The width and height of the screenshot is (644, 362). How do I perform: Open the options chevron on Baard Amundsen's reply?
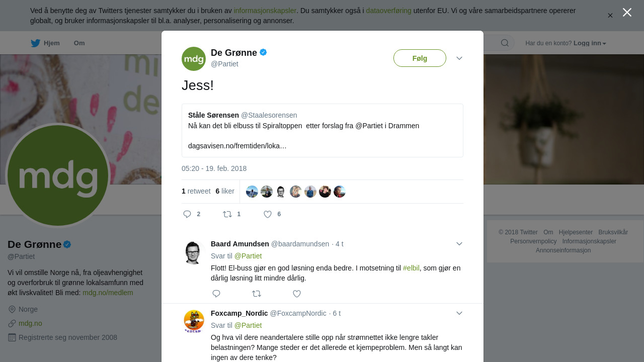coord(459,244)
